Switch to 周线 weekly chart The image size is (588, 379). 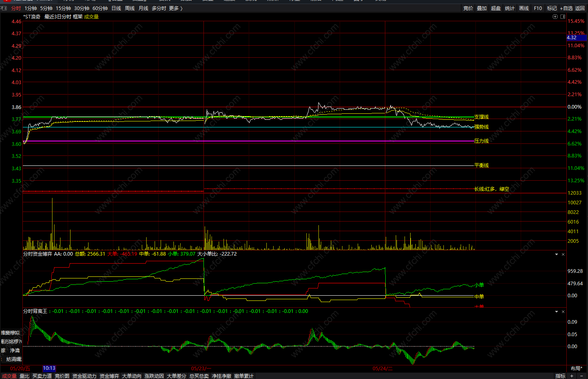click(x=130, y=8)
